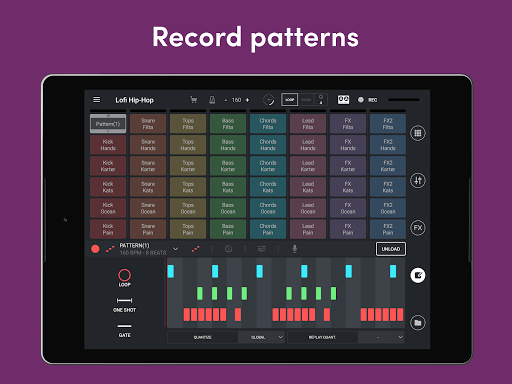This screenshot has width=512, height=384.
Task: Increase tempo with the plus button
Action: 247,100
